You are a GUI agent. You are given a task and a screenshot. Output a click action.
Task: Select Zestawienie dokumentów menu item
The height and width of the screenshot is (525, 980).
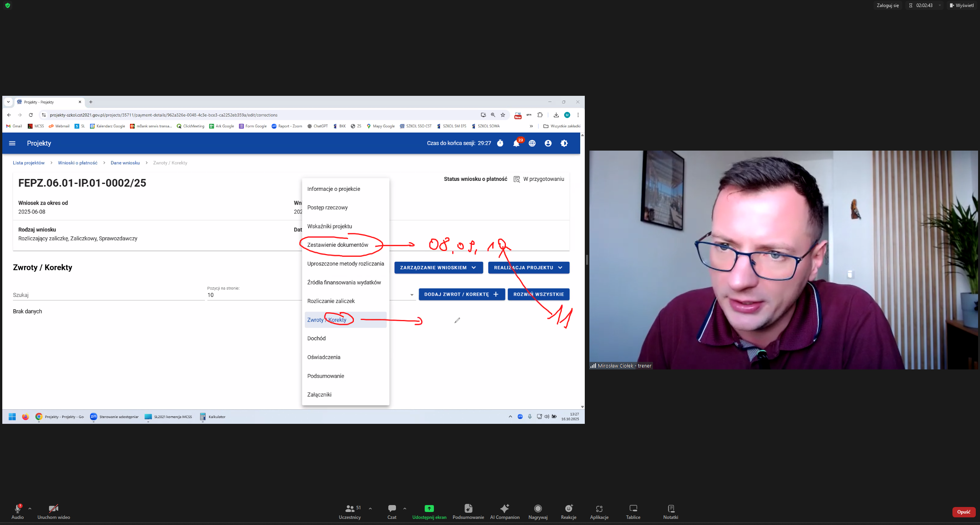coord(337,245)
